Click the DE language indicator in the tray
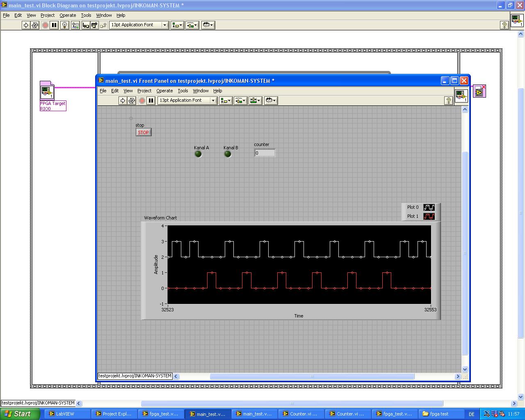Viewport: 525px width, 420px height. point(472,414)
